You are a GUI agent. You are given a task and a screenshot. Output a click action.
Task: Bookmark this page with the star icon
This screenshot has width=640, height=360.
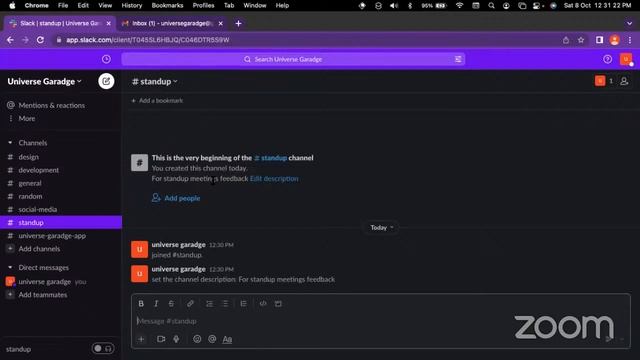pyautogui.click(x=581, y=40)
